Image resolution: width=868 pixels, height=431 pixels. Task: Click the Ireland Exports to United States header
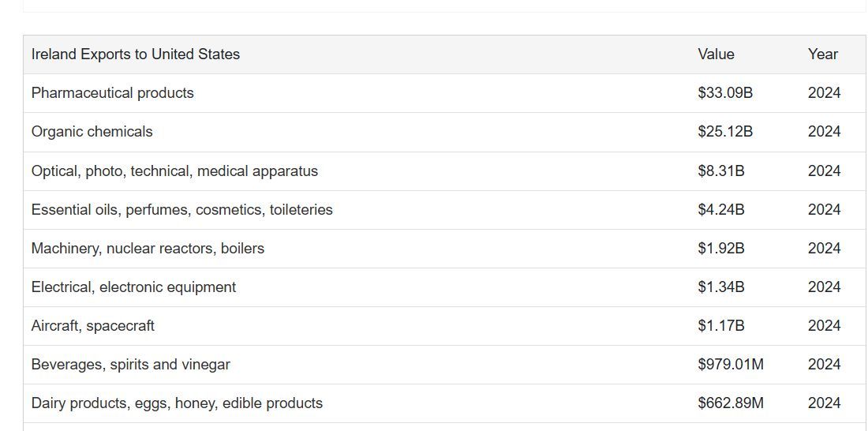(x=135, y=54)
